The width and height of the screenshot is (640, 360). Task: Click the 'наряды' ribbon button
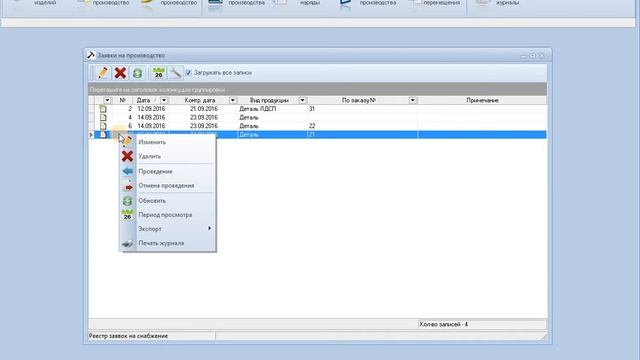pos(310,3)
